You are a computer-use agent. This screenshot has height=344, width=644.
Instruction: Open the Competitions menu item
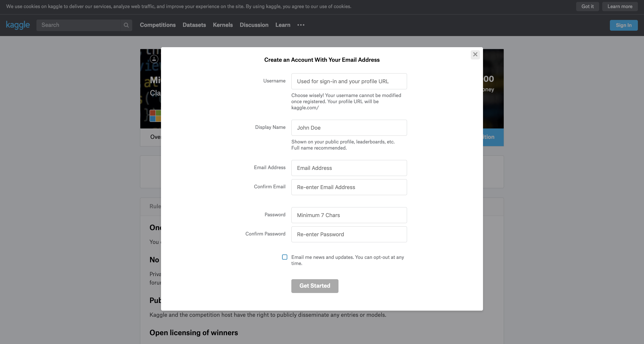click(x=158, y=25)
